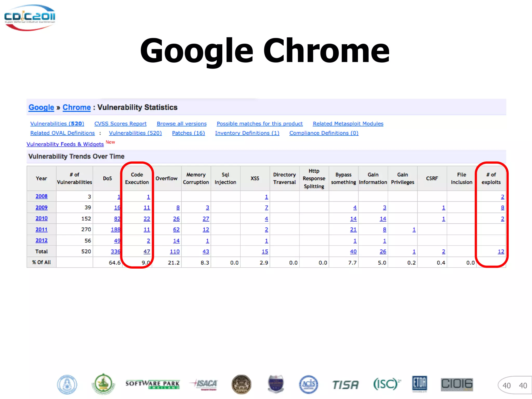Open the 2009 year row link
Screen dimensions: 532x399
pos(42,208)
